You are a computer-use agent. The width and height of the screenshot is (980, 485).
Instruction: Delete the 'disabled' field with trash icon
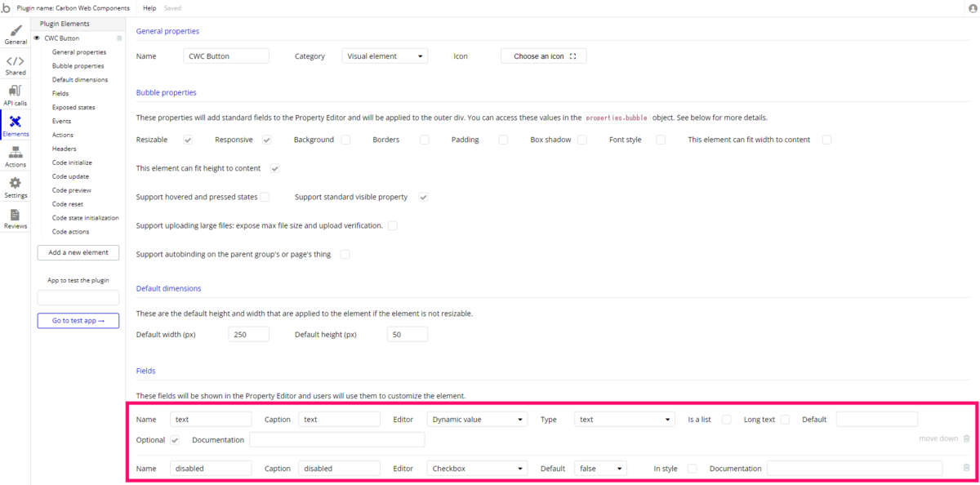coord(967,468)
